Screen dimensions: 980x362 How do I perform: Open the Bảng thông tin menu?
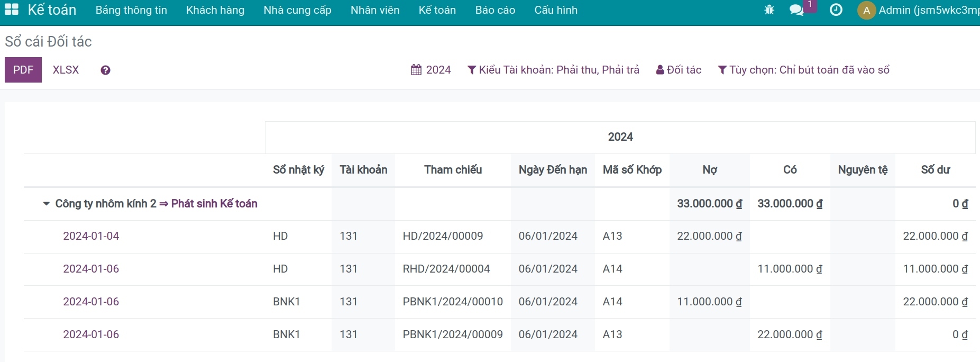pyautogui.click(x=131, y=10)
